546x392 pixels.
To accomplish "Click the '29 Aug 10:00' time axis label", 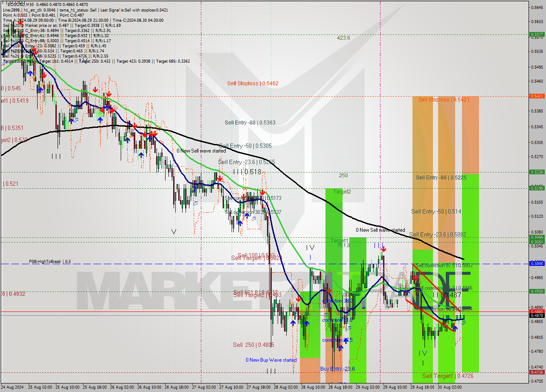I will click(394, 387).
